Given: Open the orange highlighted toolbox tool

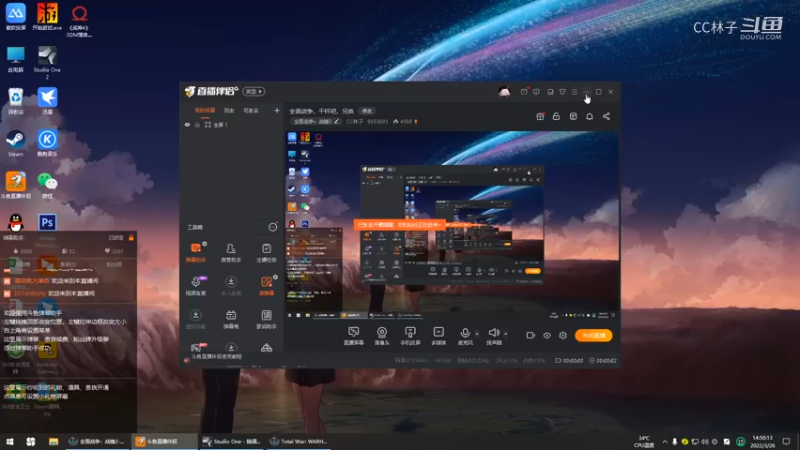Looking at the screenshot, I should click(x=266, y=286).
